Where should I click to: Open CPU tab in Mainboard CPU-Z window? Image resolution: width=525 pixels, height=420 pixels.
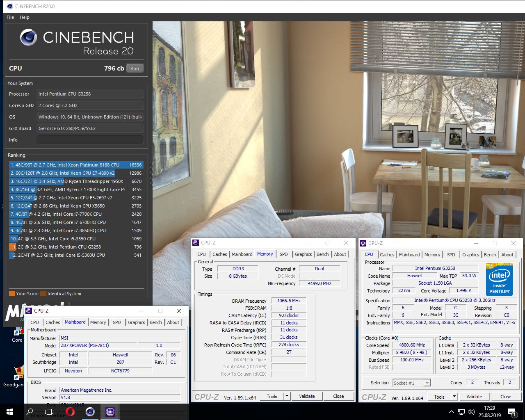(34, 322)
